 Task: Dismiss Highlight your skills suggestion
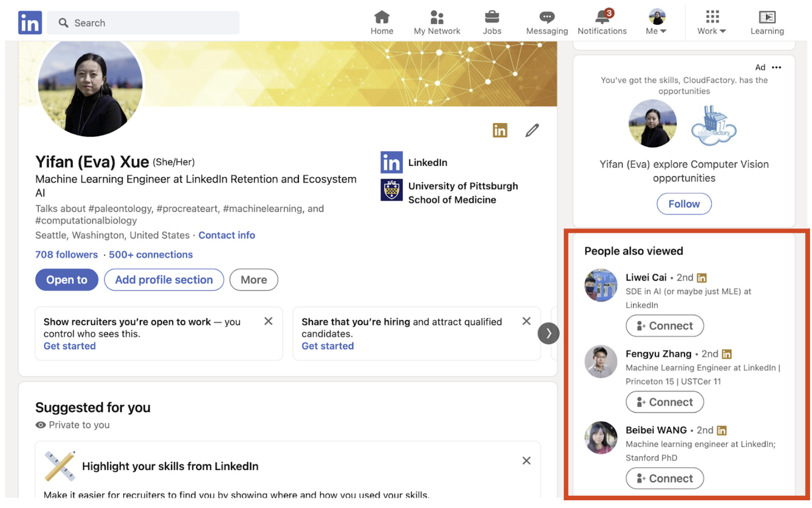[x=526, y=461]
